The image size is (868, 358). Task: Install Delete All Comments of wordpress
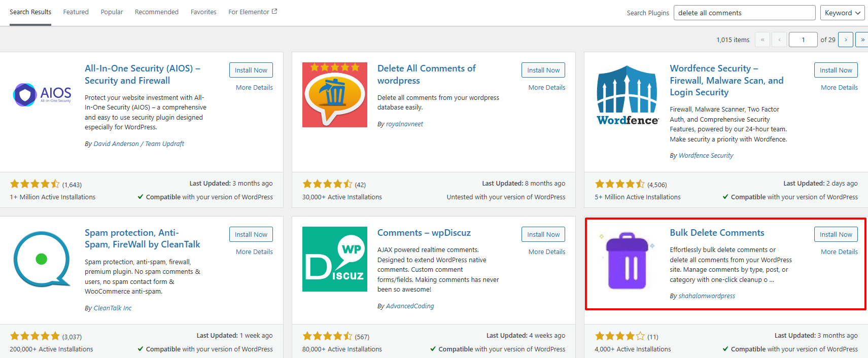(543, 70)
